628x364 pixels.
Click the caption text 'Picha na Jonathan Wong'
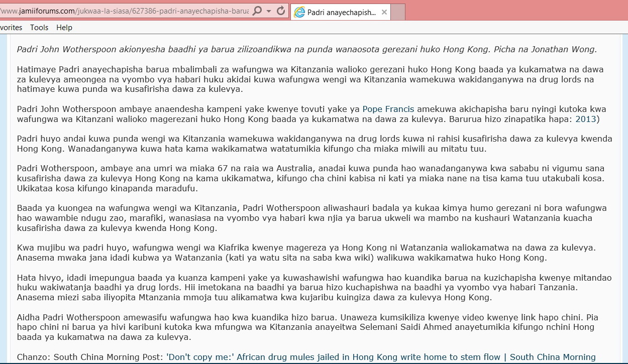click(x=545, y=49)
